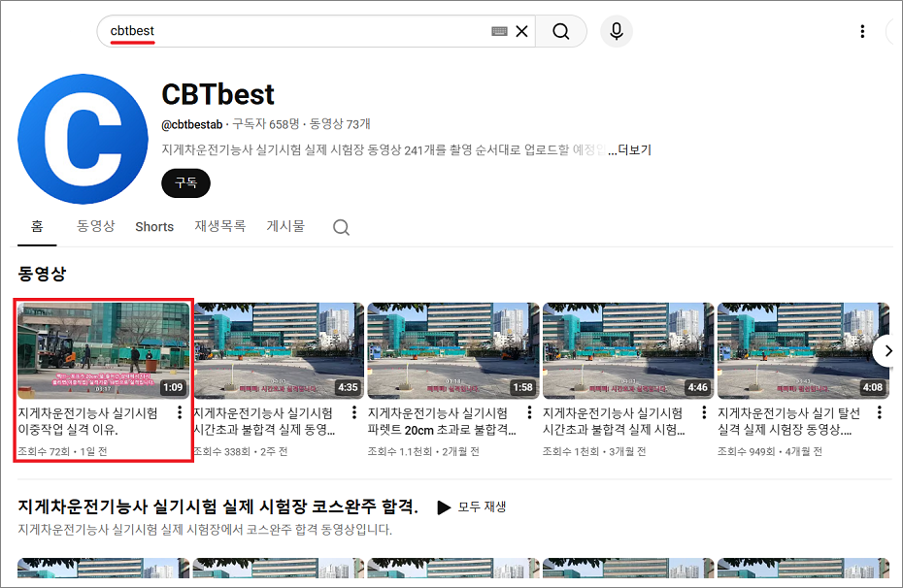
Task: Open video title 이중작업 실격 이유
Action: (87, 421)
